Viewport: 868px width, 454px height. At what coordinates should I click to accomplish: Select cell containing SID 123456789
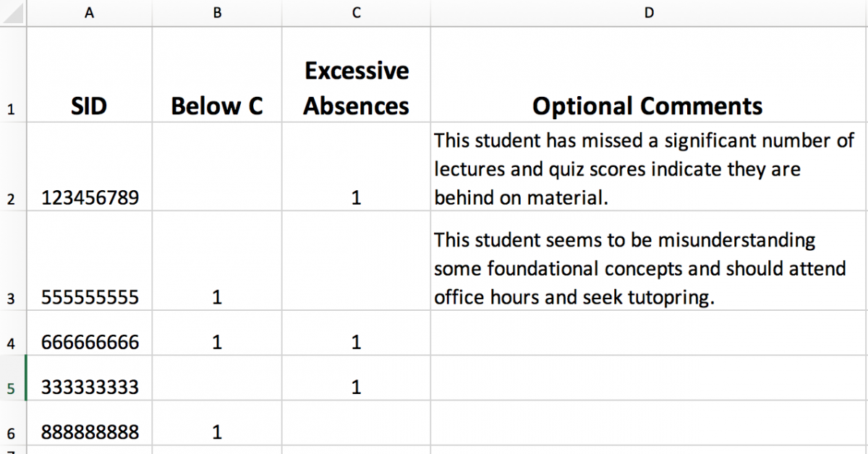(90, 197)
